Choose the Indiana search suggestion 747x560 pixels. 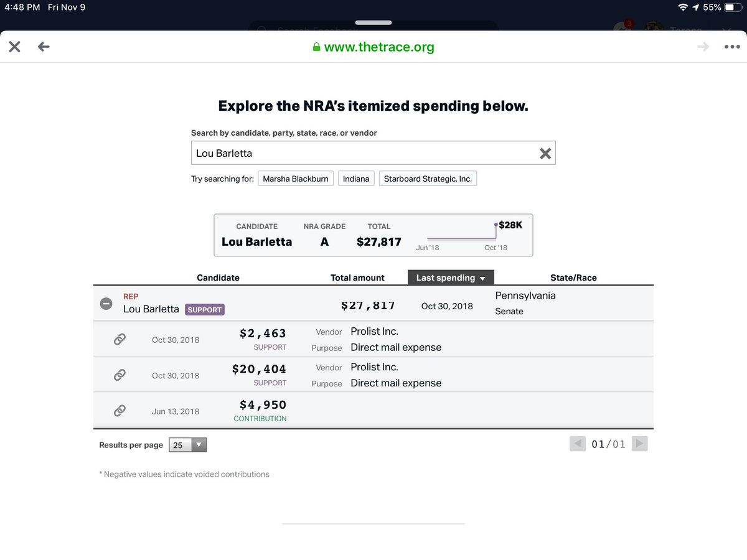click(x=356, y=179)
